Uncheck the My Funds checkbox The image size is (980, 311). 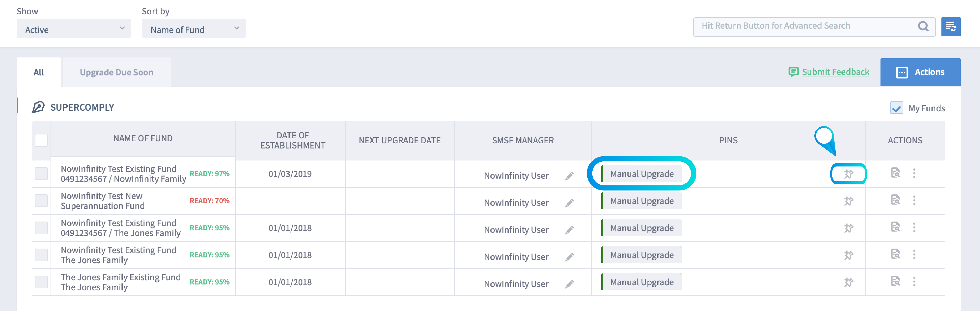(897, 108)
